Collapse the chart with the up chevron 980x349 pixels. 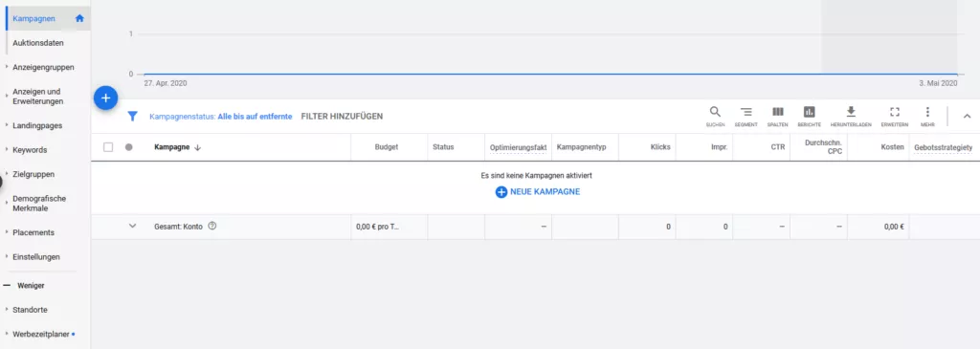[967, 116]
